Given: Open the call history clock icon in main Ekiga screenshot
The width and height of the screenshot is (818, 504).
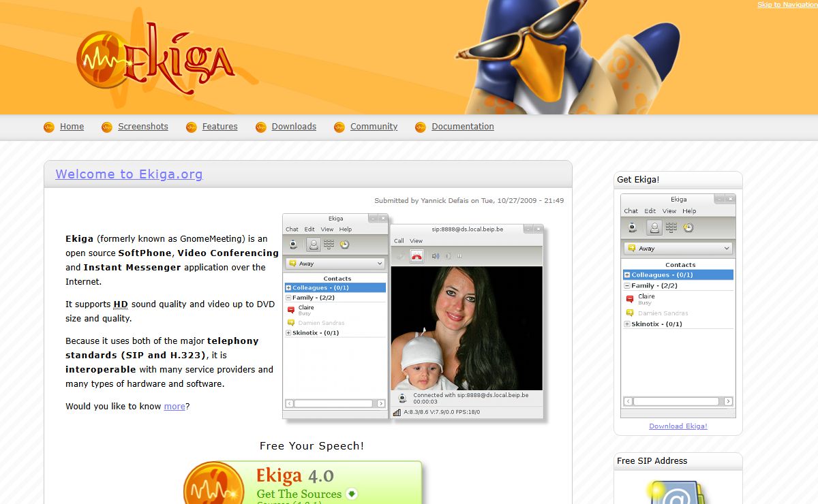Looking at the screenshot, I should [345, 245].
